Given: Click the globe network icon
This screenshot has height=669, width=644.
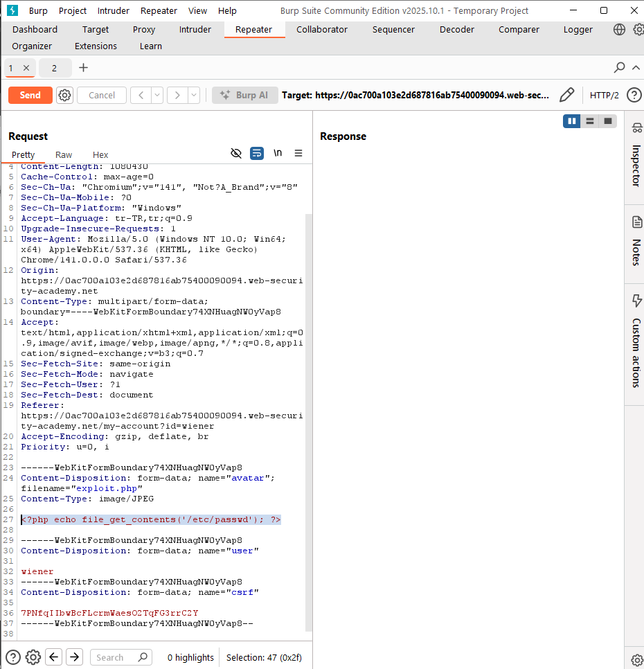Looking at the screenshot, I should (619, 30).
